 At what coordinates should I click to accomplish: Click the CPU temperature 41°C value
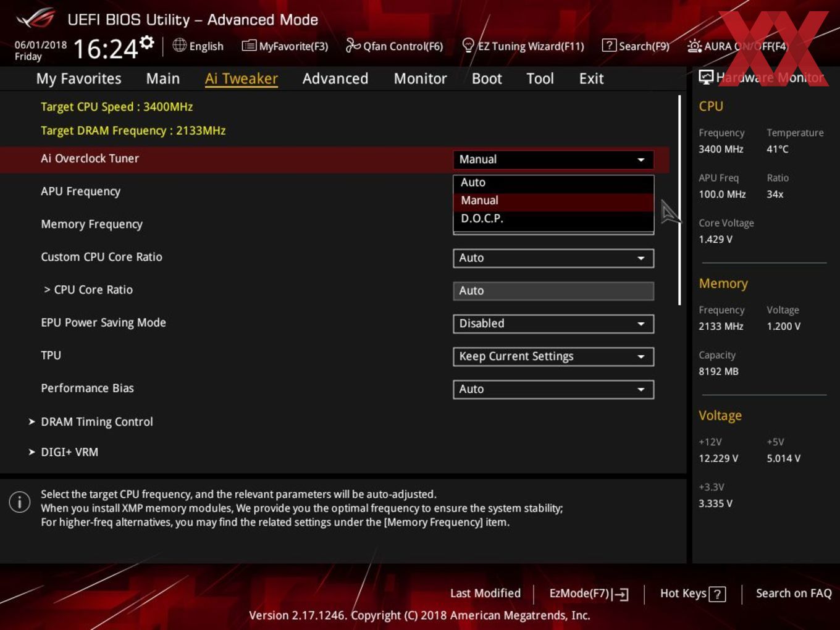pos(777,149)
